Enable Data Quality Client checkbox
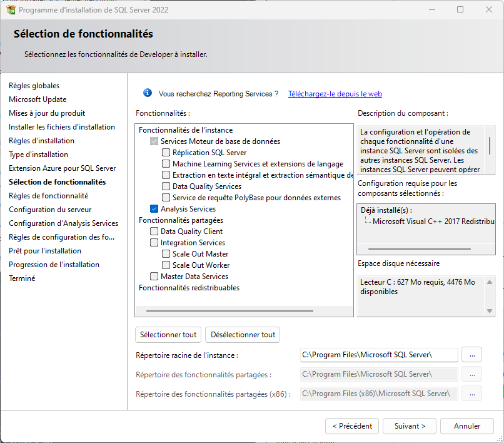Viewport: 504px width, 443px height. [x=154, y=232]
